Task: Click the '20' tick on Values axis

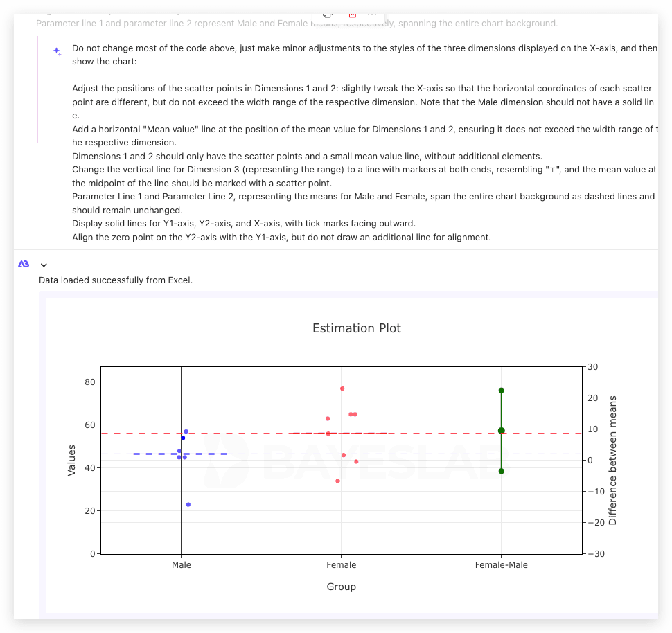Action: pyautogui.click(x=90, y=511)
